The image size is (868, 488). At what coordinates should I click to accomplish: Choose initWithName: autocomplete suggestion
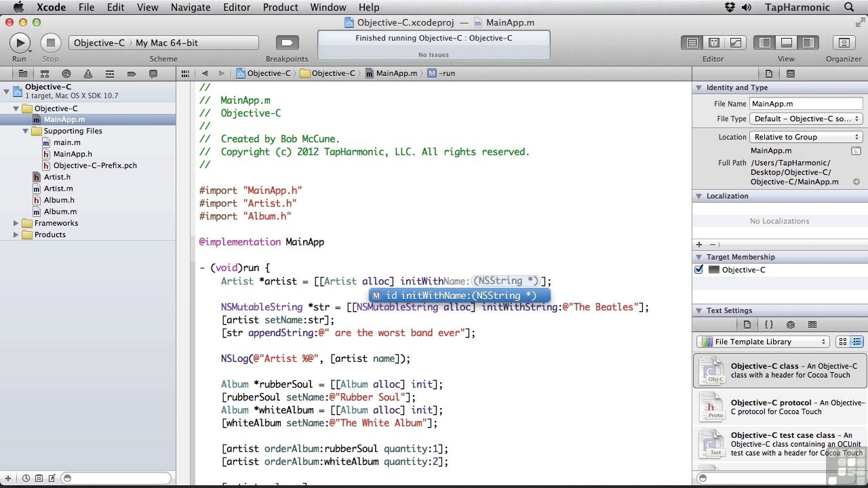pos(459,296)
